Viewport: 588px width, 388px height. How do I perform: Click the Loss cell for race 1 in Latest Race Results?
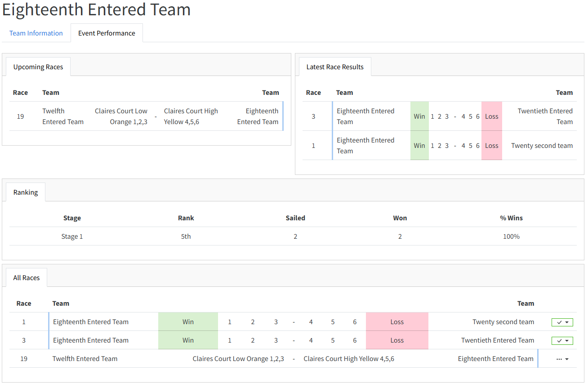(491, 146)
